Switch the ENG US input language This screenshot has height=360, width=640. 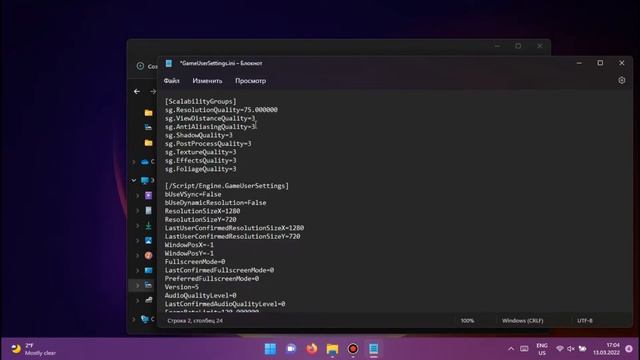(x=542, y=349)
